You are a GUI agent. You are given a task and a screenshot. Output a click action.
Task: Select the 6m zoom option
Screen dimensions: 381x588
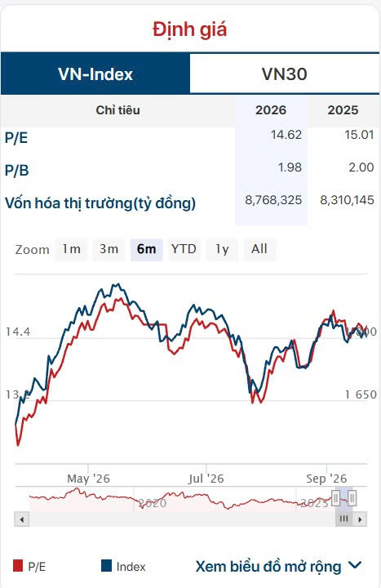tap(147, 249)
